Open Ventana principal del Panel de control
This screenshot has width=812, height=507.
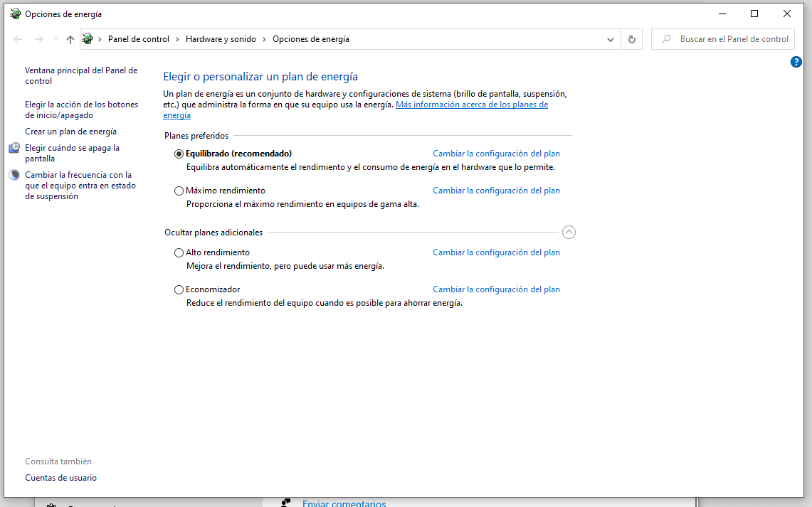click(x=81, y=75)
